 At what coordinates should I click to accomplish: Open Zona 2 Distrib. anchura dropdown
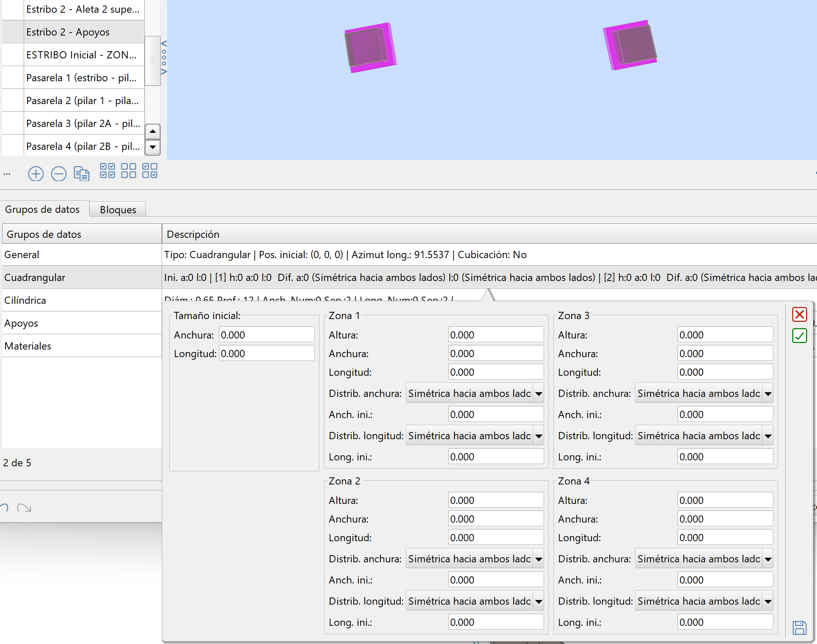tap(539, 559)
